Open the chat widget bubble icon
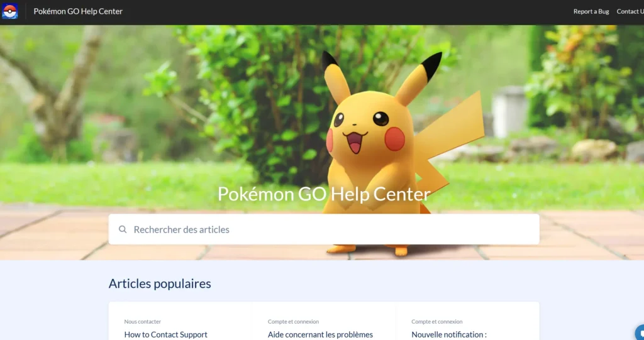 coord(640,332)
